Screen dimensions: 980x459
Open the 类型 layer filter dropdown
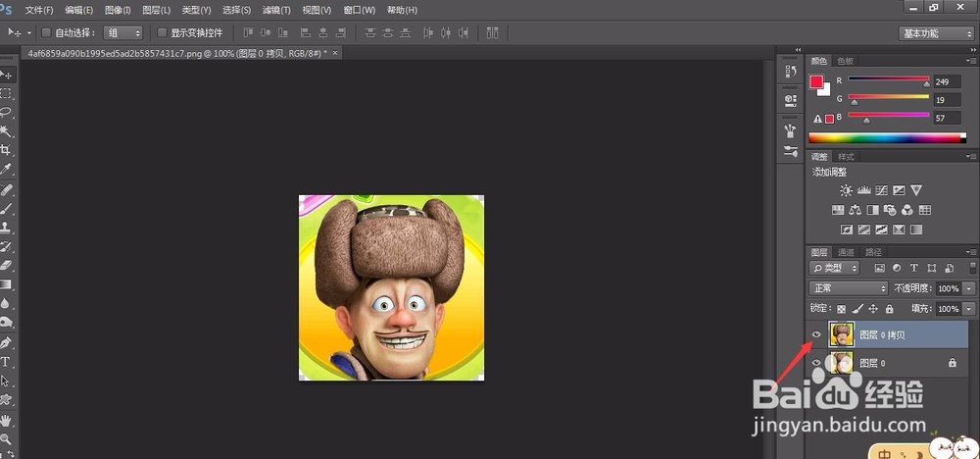[x=834, y=268]
